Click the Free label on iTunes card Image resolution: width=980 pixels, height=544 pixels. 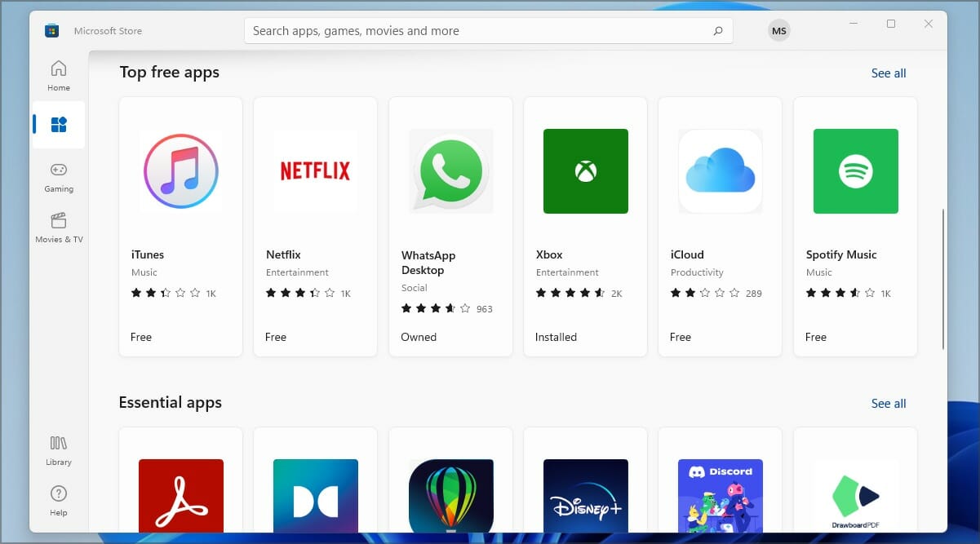[x=141, y=337]
